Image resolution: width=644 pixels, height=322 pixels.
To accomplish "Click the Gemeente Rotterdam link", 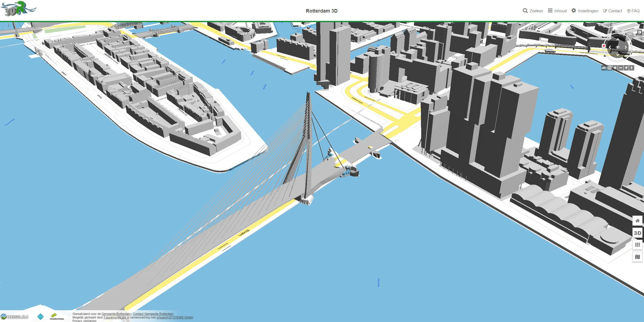I will click(116, 314).
